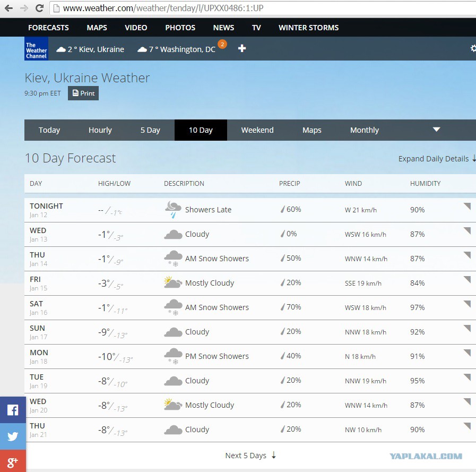The height and width of the screenshot is (472, 476).
Task: Expand details for WED Jan 20 row
Action: point(468,401)
